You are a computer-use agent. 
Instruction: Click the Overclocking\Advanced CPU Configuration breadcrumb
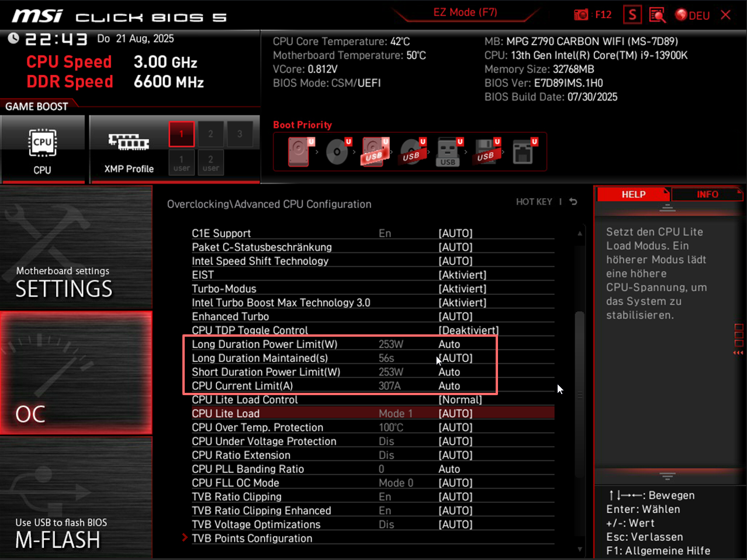click(x=269, y=204)
